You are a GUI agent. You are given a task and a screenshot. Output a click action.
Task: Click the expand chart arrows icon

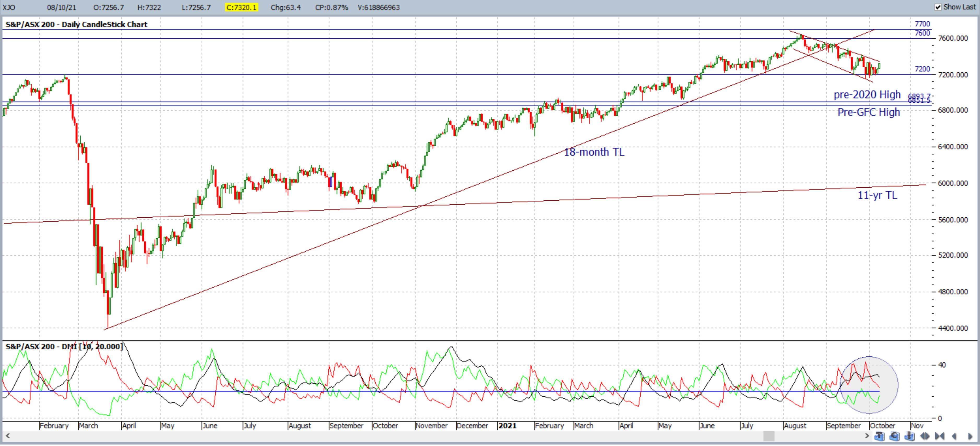tap(925, 436)
